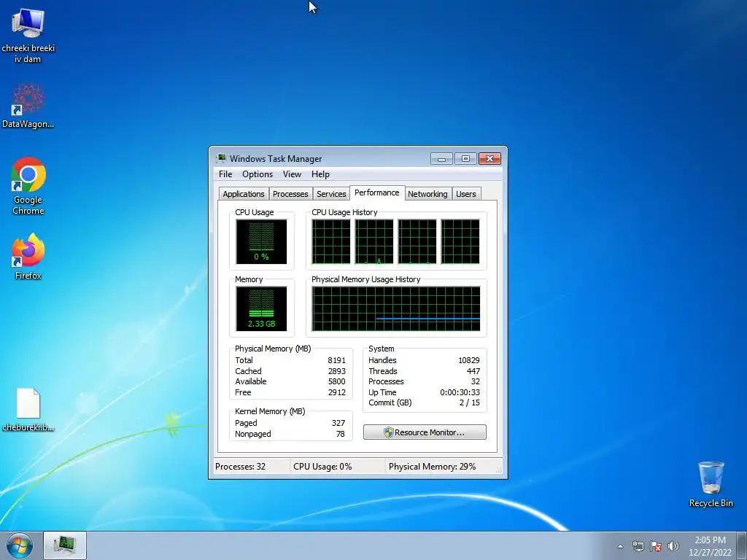Image resolution: width=747 pixels, height=560 pixels.
Task: Open the Action Center flag icon
Action: pyautogui.click(x=656, y=546)
